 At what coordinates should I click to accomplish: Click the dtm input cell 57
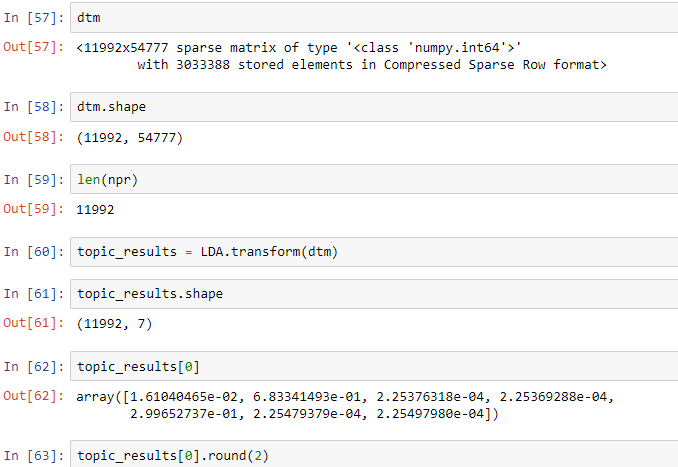[374, 18]
